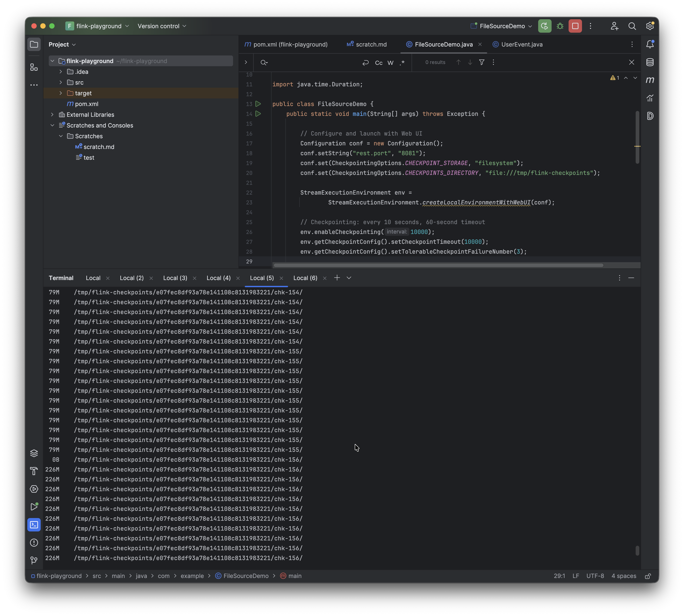Open the Terminal tool window icon
This screenshot has height=616, width=684.
pyautogui.click(x=34, y=525)
